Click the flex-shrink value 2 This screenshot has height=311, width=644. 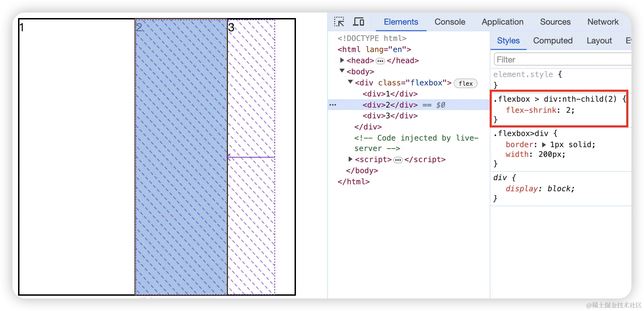(x=568, y=110)
